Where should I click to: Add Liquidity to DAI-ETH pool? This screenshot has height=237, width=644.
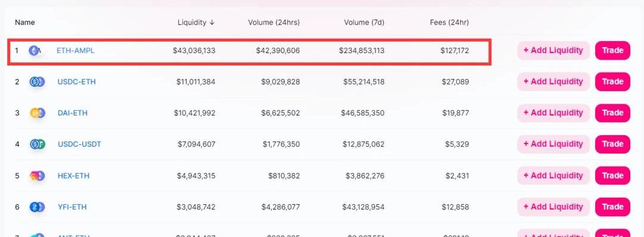(553, 113)
